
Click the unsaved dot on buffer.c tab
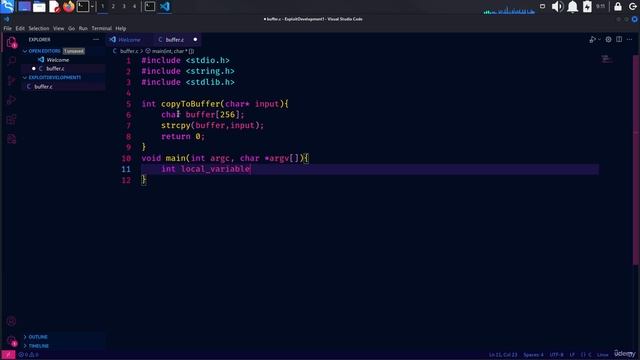coord(195,40)
